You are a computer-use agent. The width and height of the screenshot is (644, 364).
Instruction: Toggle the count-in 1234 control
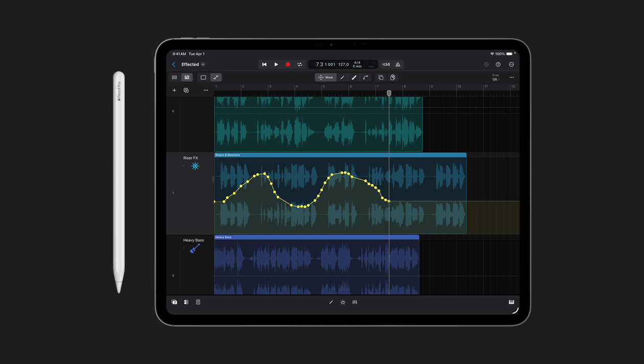point(386,64)
